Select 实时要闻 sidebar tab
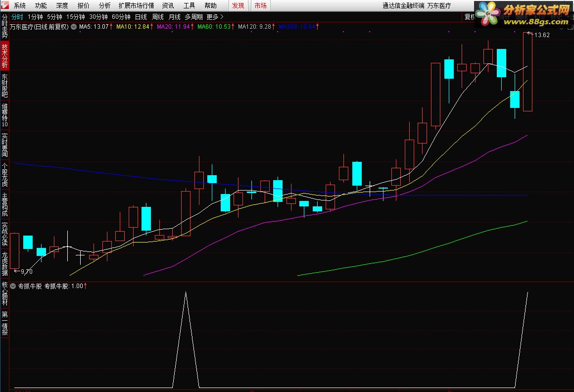Screen dimensions: 574x392 point(4,145)
